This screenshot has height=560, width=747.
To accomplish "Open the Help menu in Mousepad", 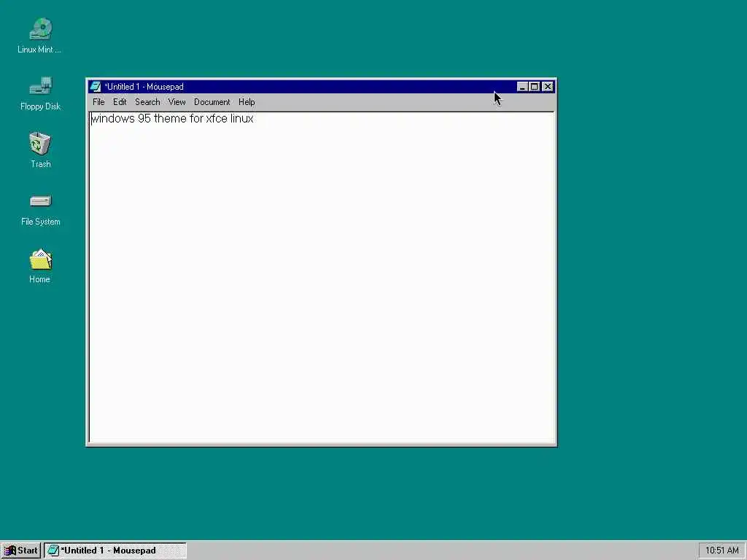I will 247,102.
